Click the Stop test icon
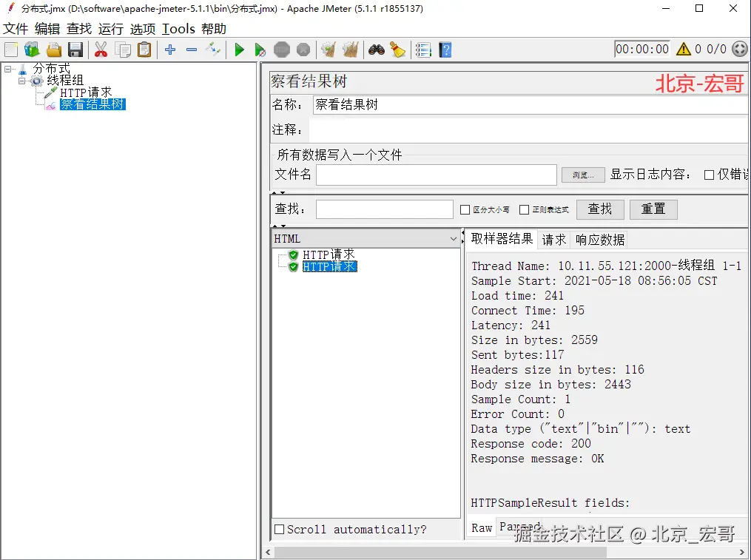This screenshot has width=751, height=560. 282,50
